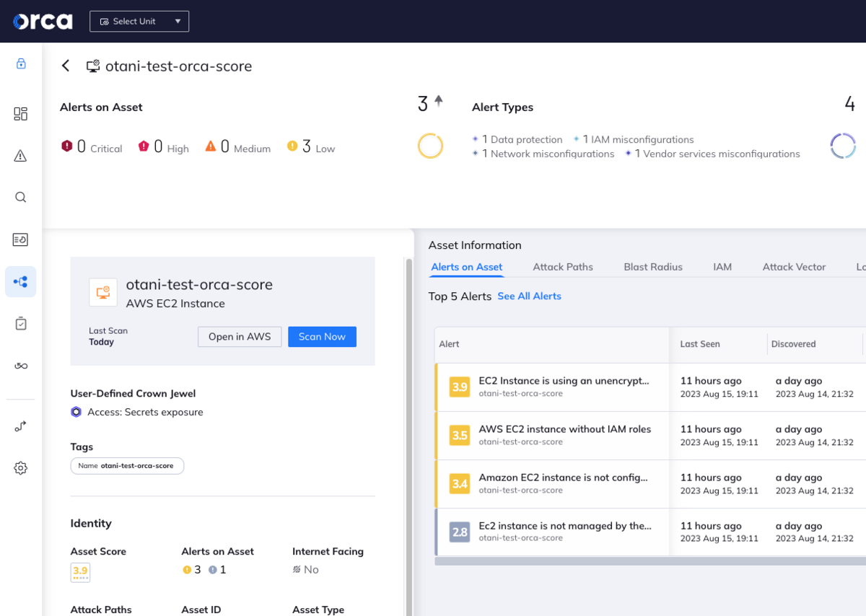The height and width of the screenshot is (616, 866).
Task: Open the alerts triangle icon in sidebar
Action: click(x=21, y=155)
